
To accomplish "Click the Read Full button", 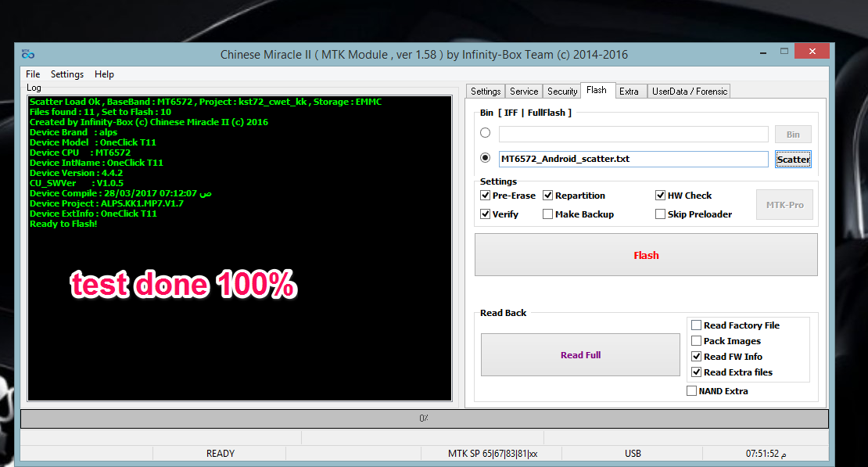I will click(x=580, y=355).
